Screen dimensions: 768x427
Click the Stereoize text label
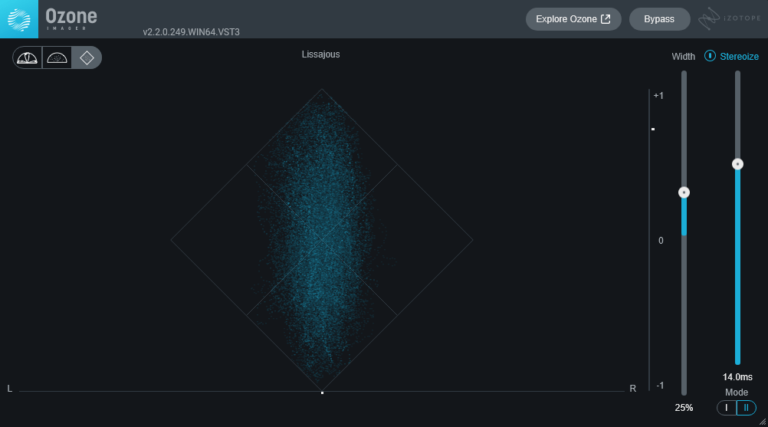[x=740, y=56]
